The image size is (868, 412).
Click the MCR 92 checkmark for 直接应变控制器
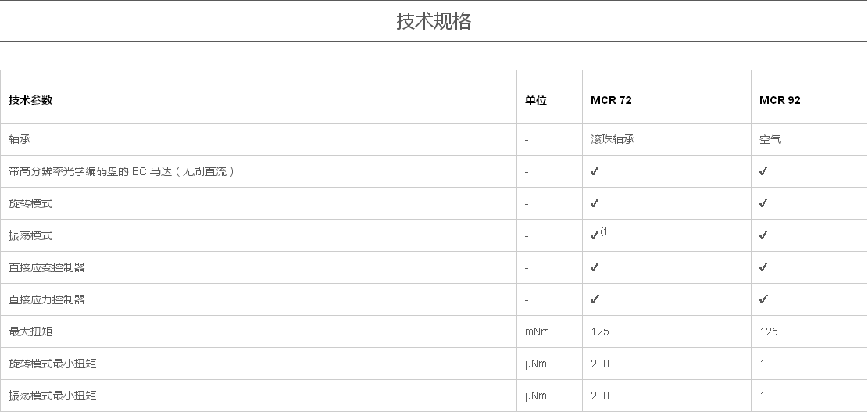tap(763, 267)
